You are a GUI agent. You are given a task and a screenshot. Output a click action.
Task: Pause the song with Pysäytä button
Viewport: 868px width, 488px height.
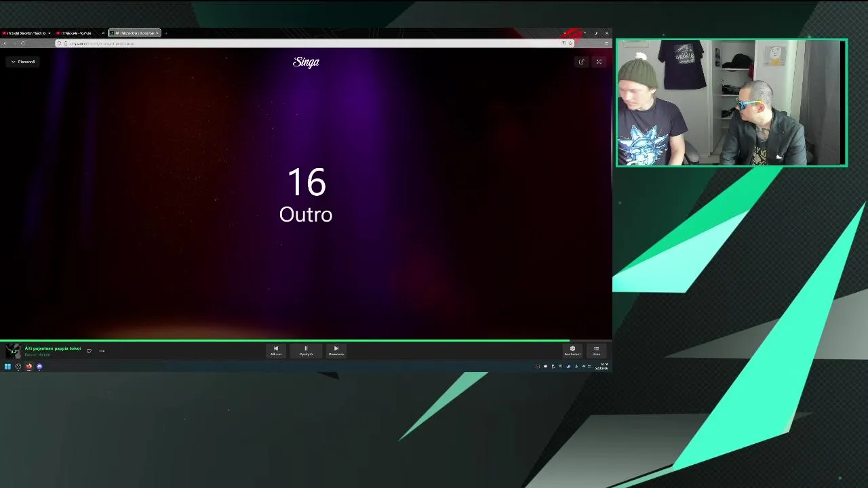point(306,350)
